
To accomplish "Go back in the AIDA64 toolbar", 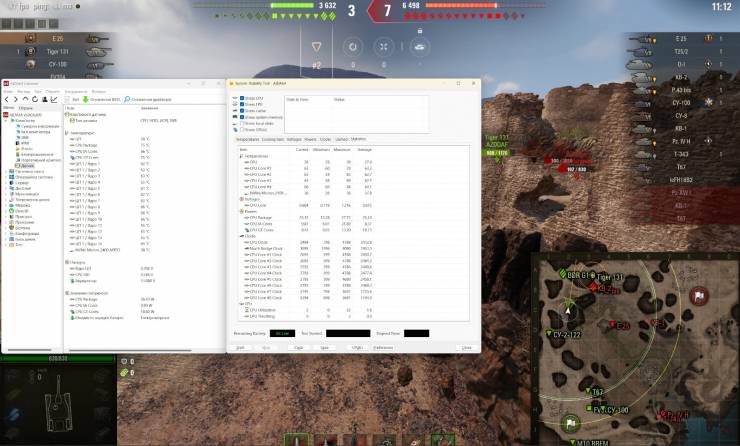I will [7, 100].
